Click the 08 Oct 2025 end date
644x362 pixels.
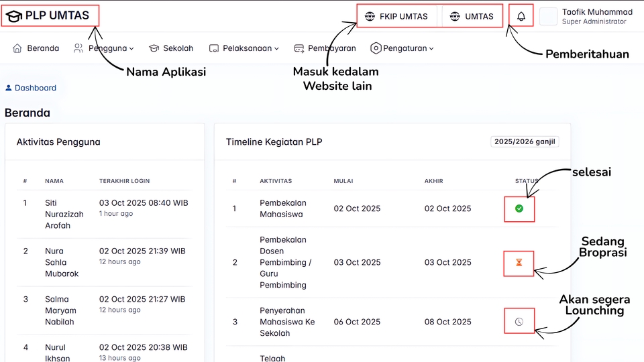click(447, 322)
